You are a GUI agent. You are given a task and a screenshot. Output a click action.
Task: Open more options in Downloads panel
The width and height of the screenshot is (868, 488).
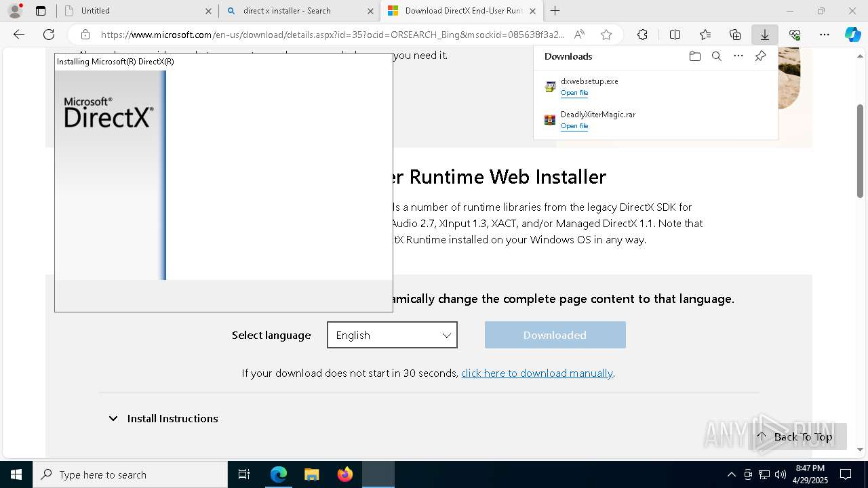tap(738, 56)
